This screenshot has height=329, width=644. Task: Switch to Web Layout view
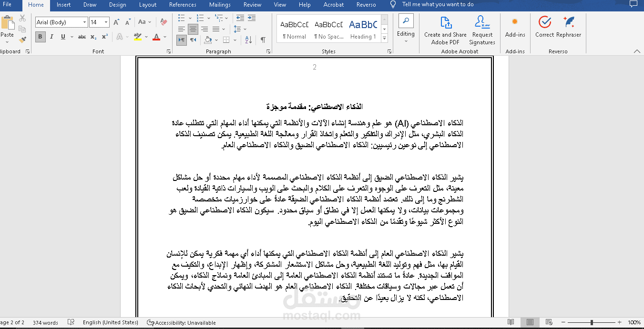pos(549,322)
